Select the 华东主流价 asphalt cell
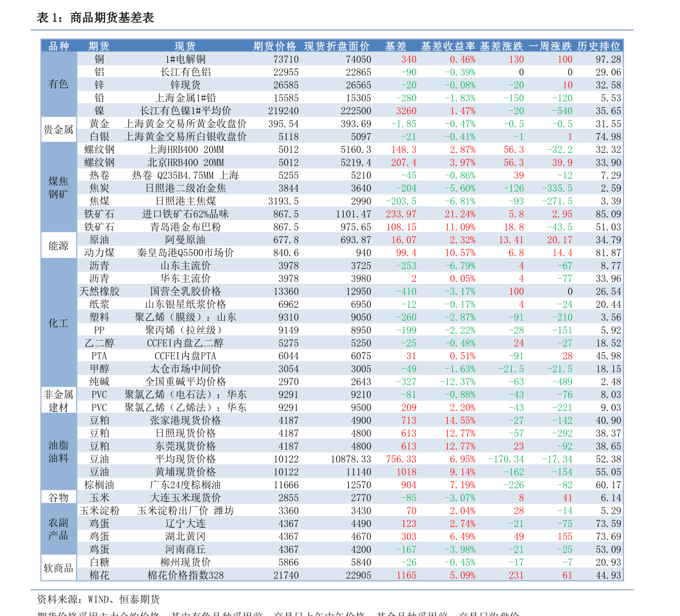Image resolution: width=680 pixels, height=616 pixels. click(185, 279)
